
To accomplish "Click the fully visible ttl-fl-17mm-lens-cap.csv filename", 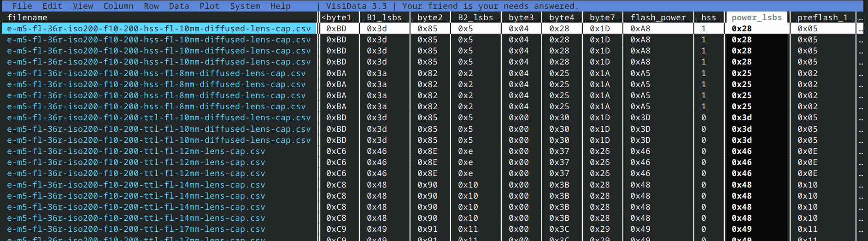I will [x=136, y=229].
